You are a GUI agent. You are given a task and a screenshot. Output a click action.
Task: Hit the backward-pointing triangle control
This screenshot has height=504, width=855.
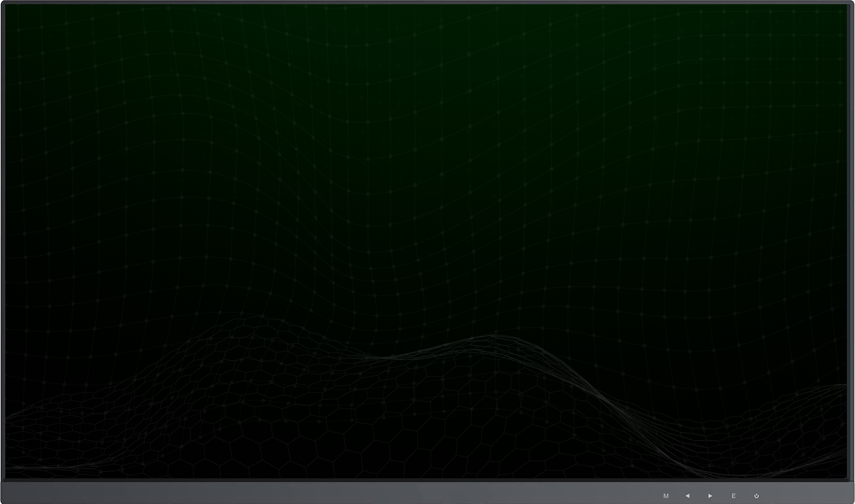688,496
